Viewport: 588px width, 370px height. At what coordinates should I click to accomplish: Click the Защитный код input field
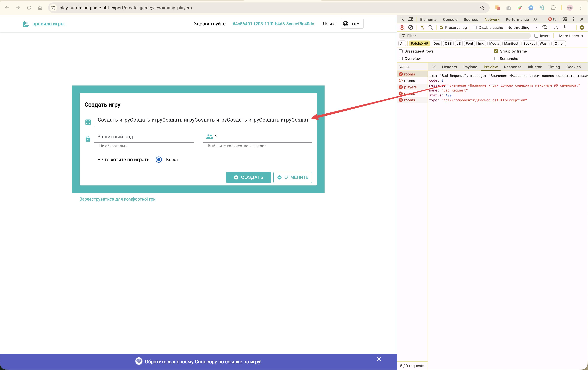pos(144,137)
